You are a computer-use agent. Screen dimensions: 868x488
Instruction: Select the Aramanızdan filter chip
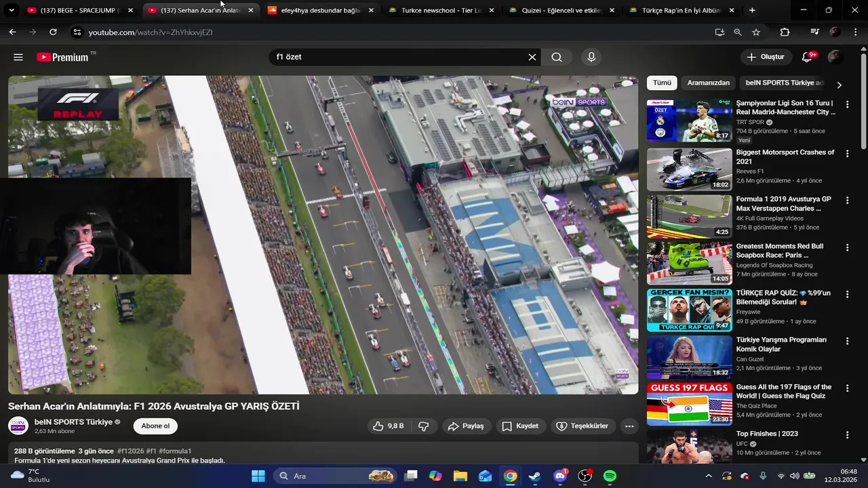click(x=709, y=83)
